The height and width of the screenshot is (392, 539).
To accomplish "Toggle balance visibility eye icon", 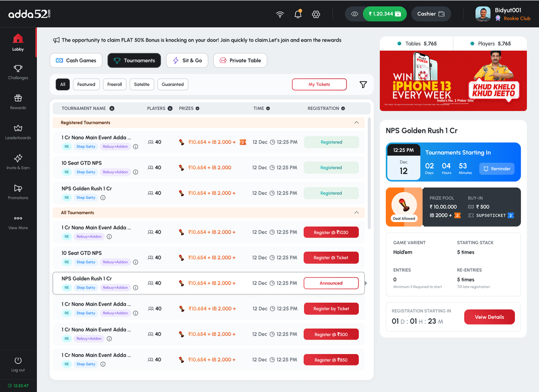I will click(x=354, y=14).
